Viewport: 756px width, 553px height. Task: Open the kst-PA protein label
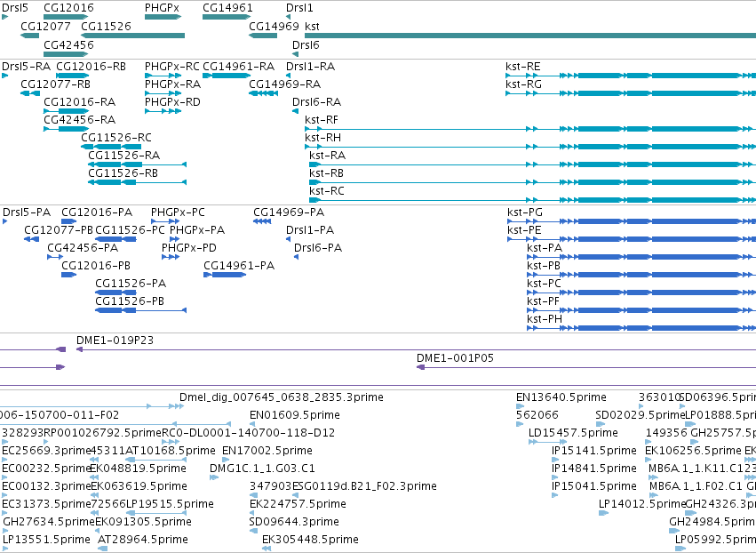click(x=545, y=248)
